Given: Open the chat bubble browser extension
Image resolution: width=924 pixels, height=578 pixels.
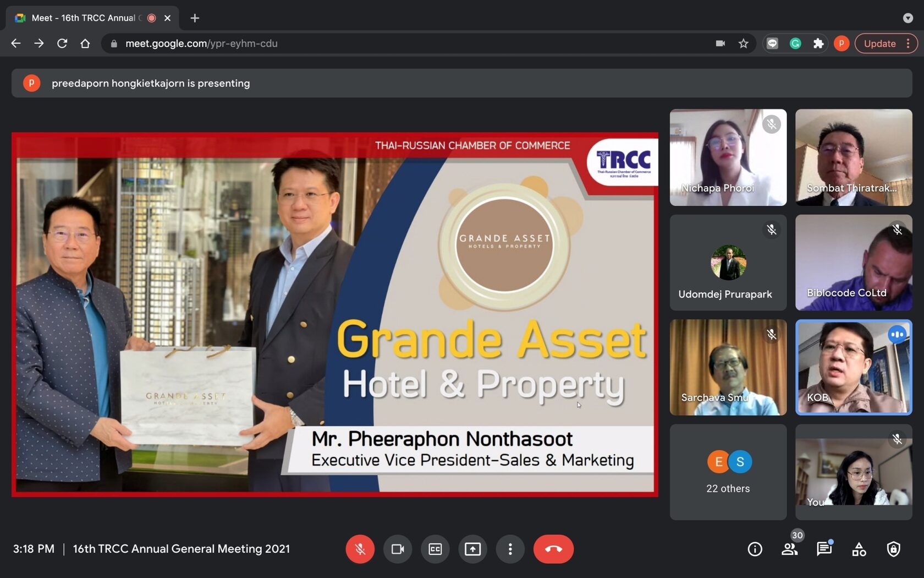Looking at the screenshot, I should 773,43.
